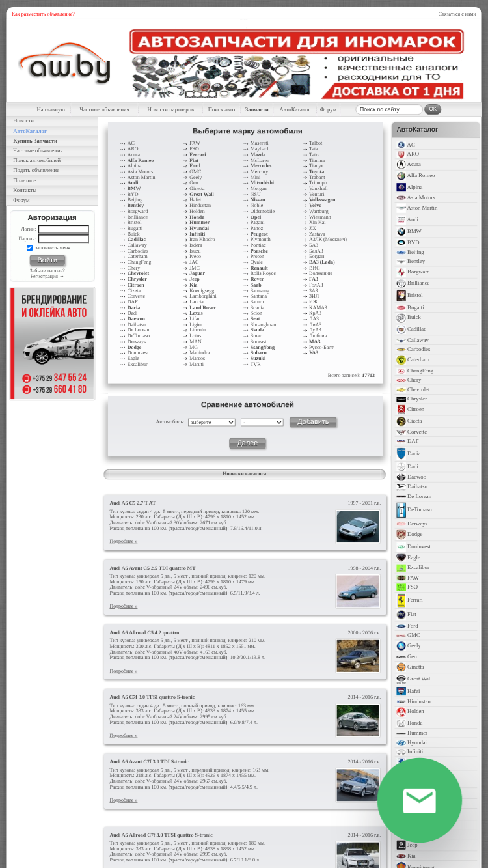Open the Audi A6 Avant C5 2.5 TDI thumbnail
Viewport: 488px width, 868px height.
(358, 591)
